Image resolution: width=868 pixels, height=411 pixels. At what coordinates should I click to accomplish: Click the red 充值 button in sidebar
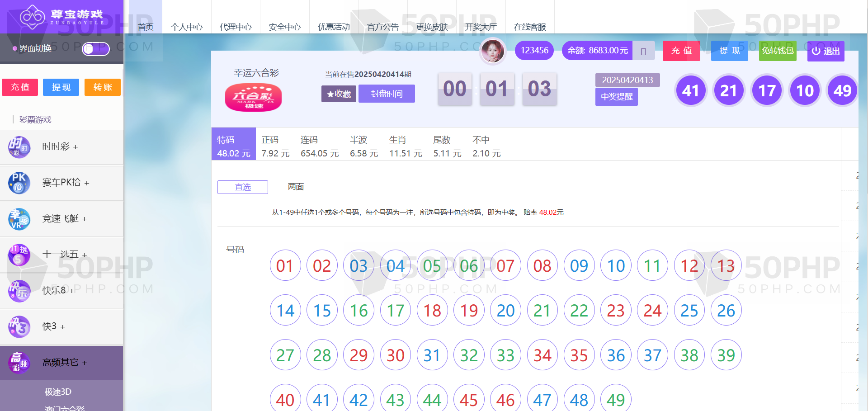coord(20,87)
